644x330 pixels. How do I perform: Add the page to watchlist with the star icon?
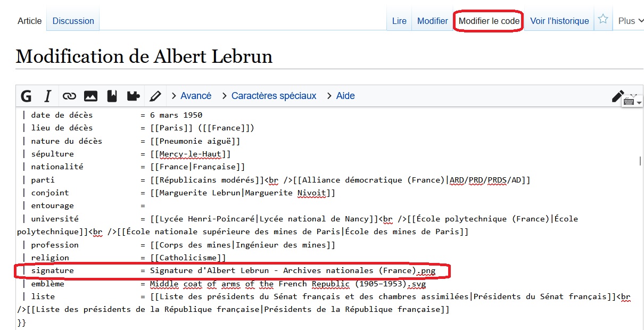pos(603,19)
